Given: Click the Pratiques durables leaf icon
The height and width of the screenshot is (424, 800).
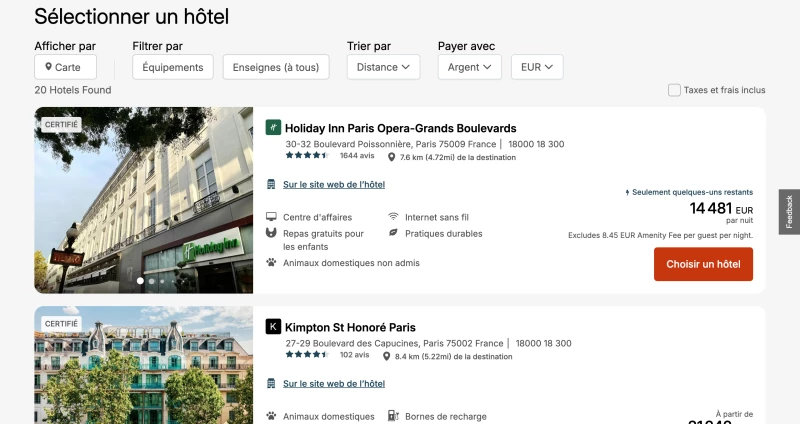Looking at the screenshot, I should tap(393, 233).
